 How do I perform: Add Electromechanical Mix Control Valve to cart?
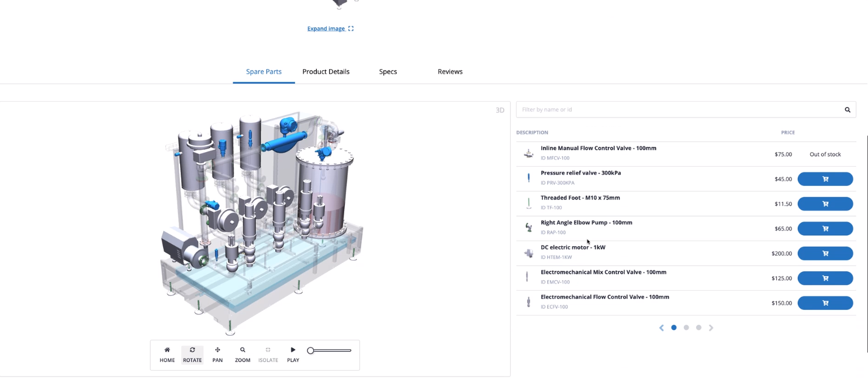[x=825, y=278]
